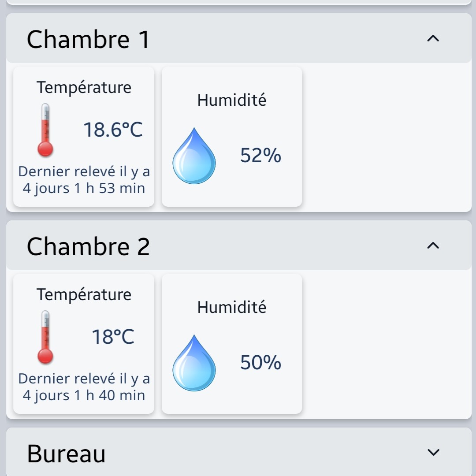
Task: Collapse the Chambre 1 section chevron
Action: click(433, 39)
